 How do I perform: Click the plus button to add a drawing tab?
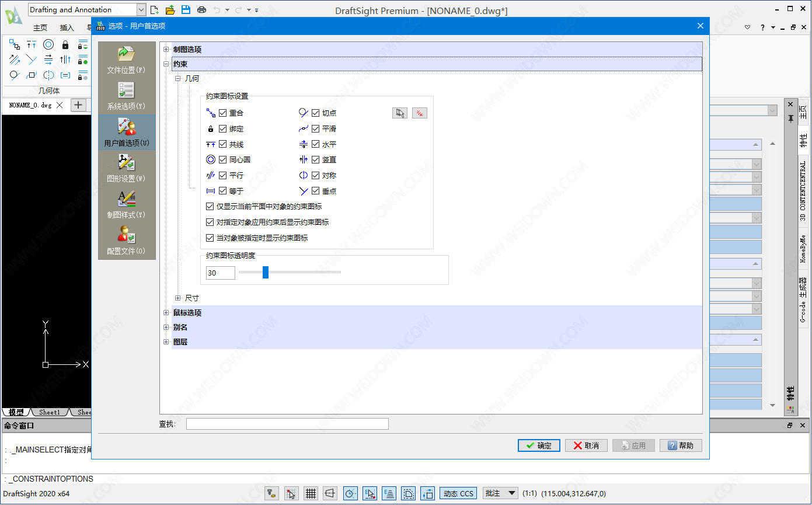78,105
